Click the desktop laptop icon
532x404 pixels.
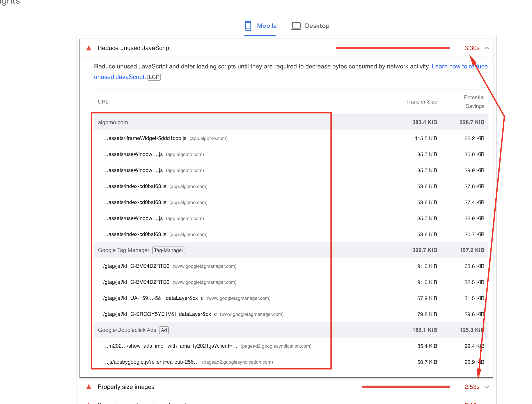(296, 26)
